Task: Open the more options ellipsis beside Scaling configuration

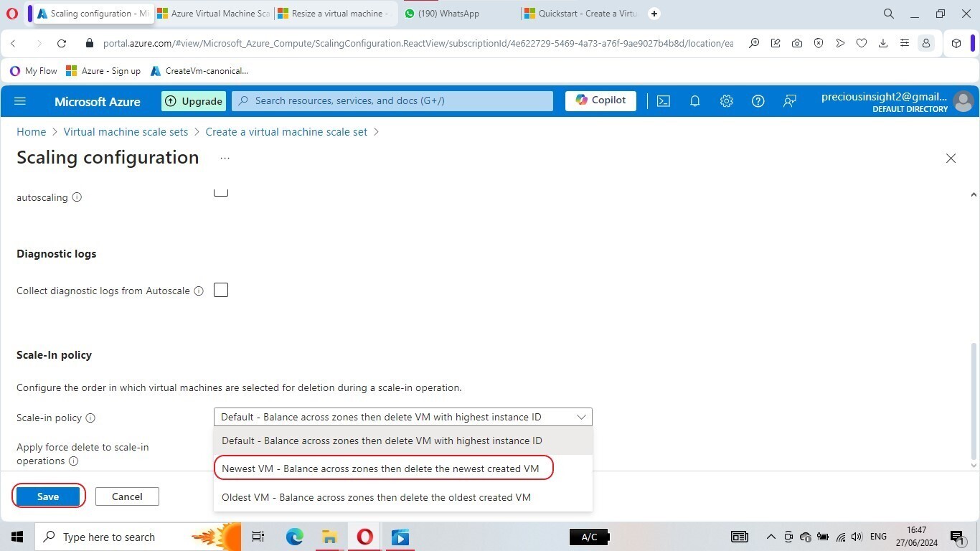Action: 225,158
